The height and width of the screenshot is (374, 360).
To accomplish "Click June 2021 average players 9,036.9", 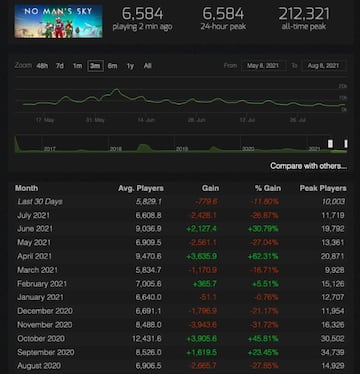I will point(148,229).
